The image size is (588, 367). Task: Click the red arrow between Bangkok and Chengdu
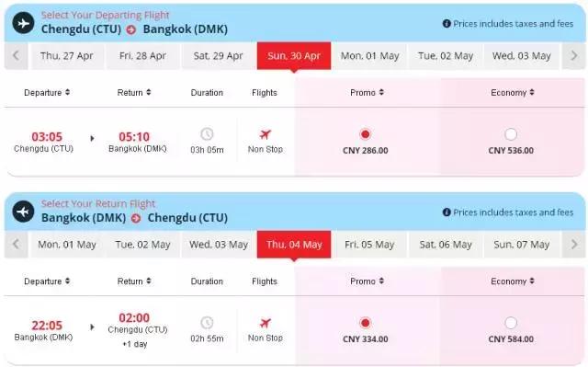pyautogui.click(x=136, y=218)
